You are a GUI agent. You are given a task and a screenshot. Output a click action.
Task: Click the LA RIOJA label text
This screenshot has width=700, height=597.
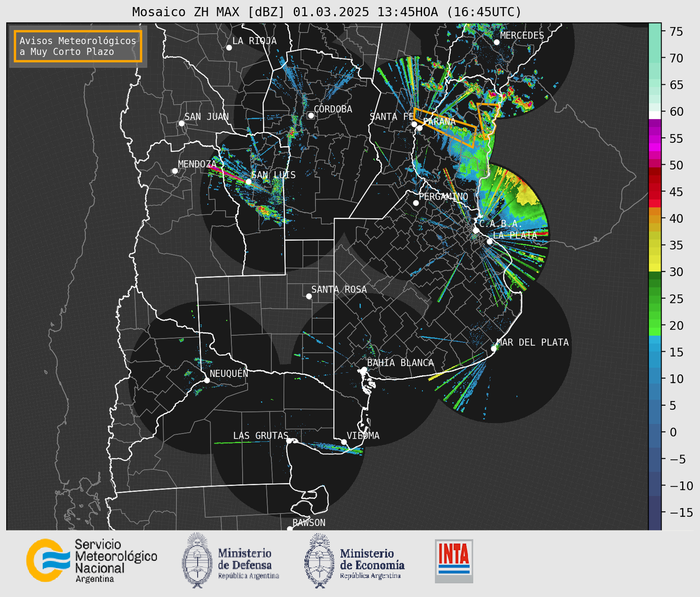254,41
